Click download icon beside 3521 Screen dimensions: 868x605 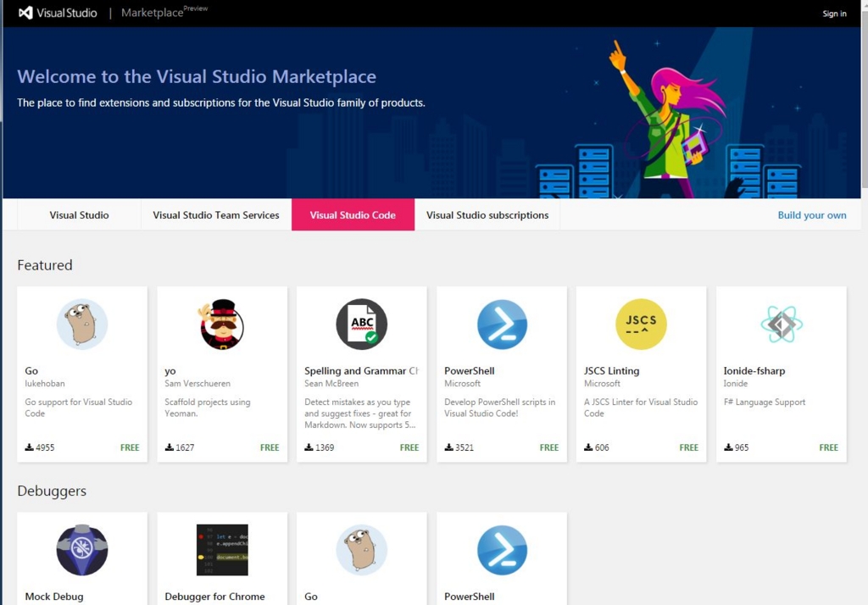click(448, 447)
